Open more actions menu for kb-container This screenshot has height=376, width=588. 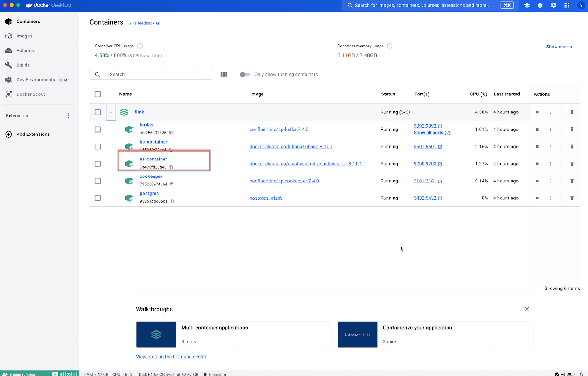551,147
